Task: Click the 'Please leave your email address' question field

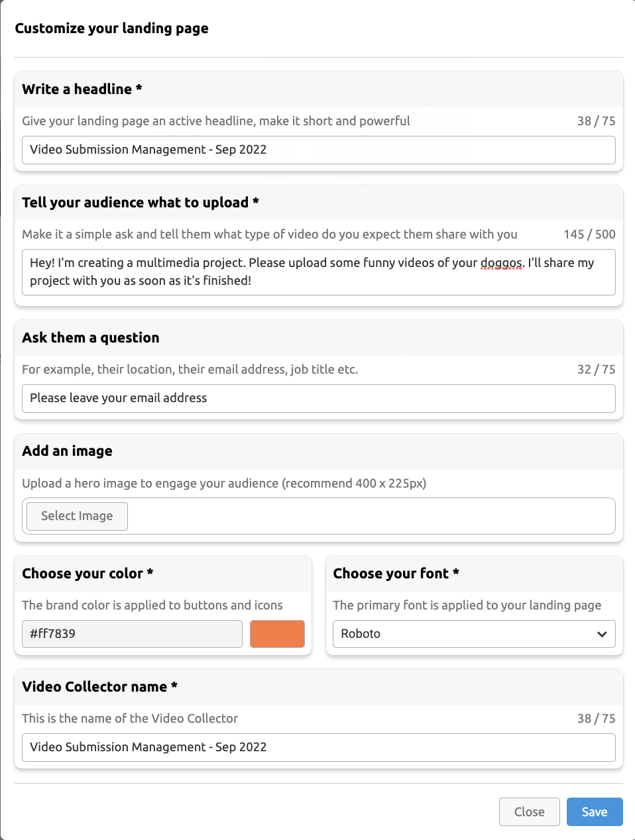Action: click(x=318, y=398)
